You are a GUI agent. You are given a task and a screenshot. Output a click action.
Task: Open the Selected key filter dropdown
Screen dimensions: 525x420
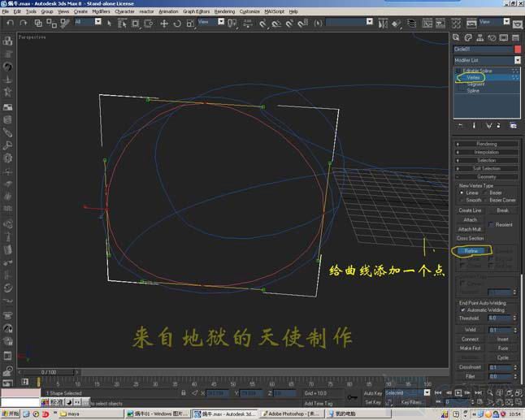coord(427,392)
